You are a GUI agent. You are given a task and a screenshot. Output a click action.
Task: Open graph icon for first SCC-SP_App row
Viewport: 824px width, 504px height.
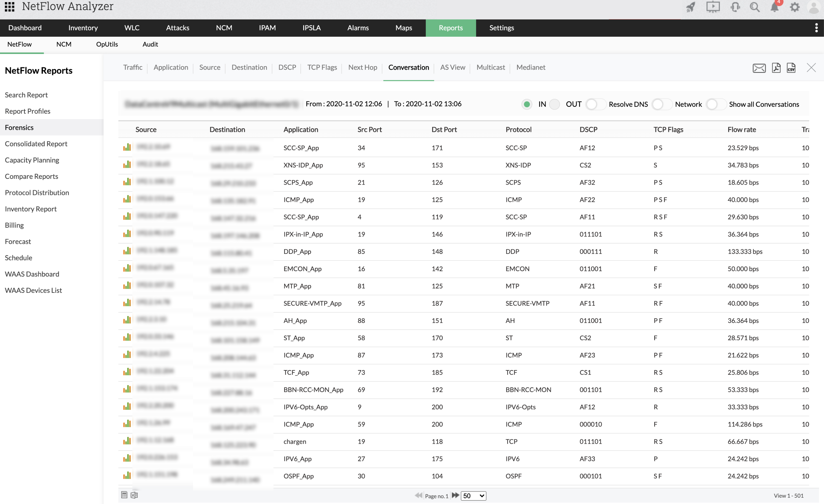(x=127, y=147)
